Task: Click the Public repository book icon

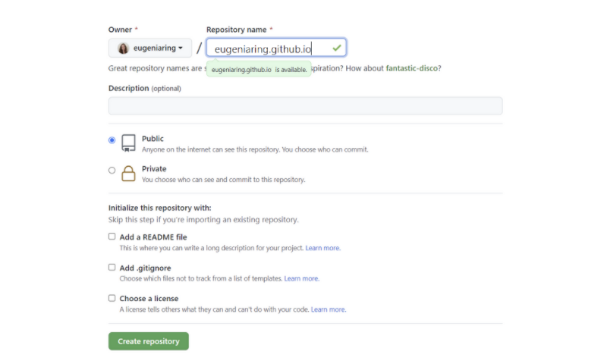Action: tap(128, 143)
